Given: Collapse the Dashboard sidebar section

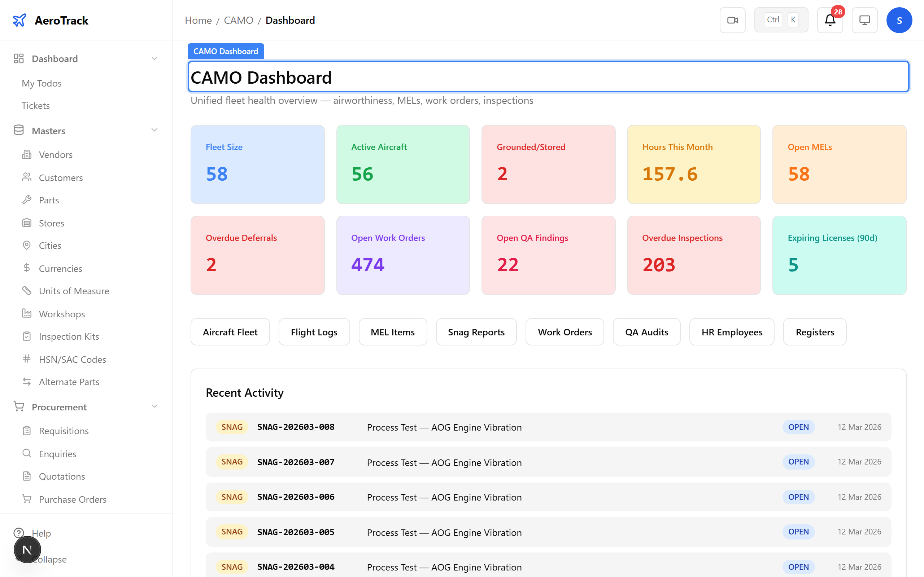Looking at the screenshot, I should 154,58.
